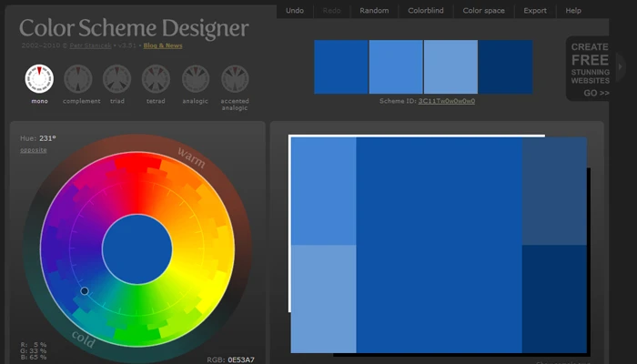Pick the accented analogic scheme icon

[x=235, y=79]
